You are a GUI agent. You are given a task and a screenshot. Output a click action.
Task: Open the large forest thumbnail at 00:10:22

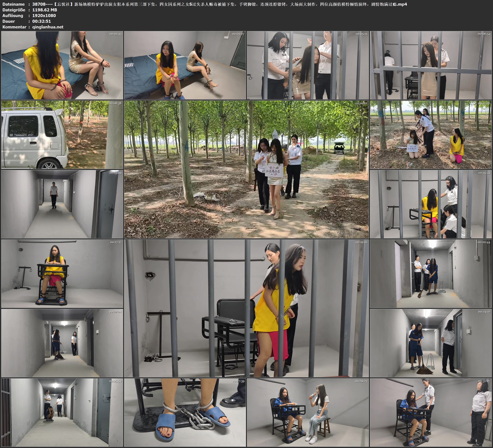(x=246, y=169)
